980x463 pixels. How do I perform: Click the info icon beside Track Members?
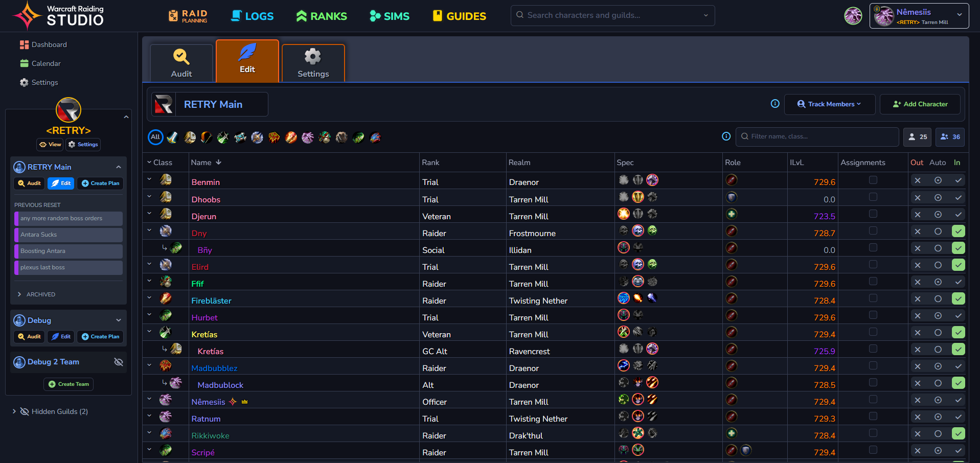click(775, 104)
